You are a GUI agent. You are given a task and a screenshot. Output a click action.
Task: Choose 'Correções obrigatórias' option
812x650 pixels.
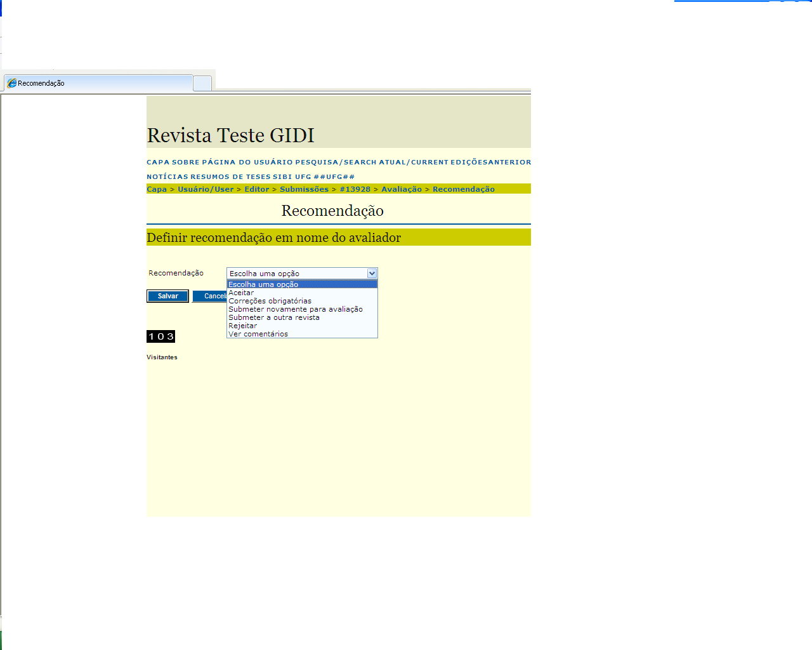302,301
